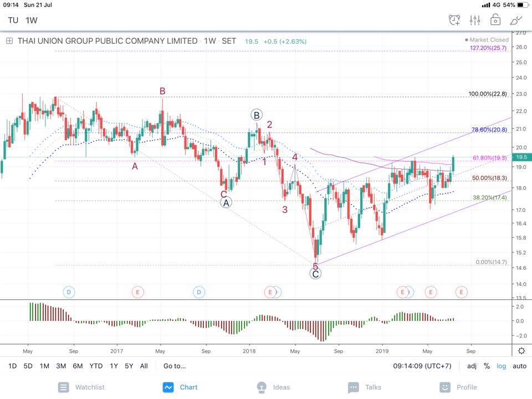Viewport: 532px width, 399px height.
Task: Select the 1M time range
Action: point(44,366)
